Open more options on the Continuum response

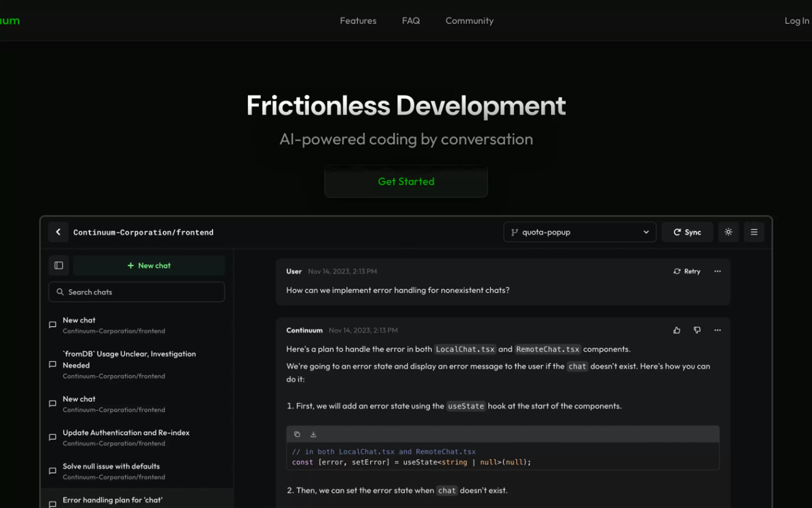[x=717, y=330]
